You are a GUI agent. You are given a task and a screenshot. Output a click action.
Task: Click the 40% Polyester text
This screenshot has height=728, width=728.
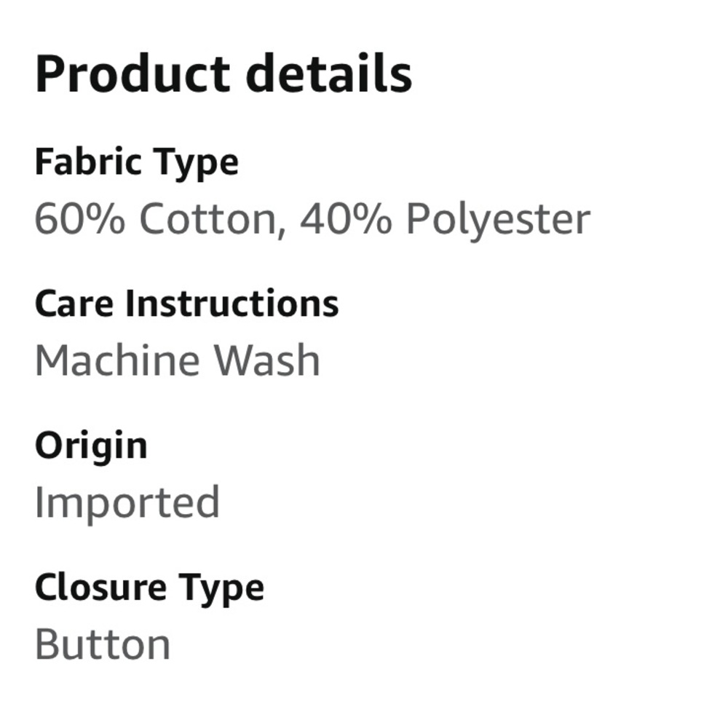coord(444,218)
